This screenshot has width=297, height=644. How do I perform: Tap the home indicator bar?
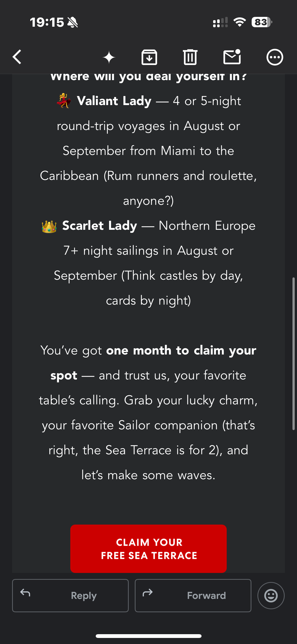coord(148,636)
